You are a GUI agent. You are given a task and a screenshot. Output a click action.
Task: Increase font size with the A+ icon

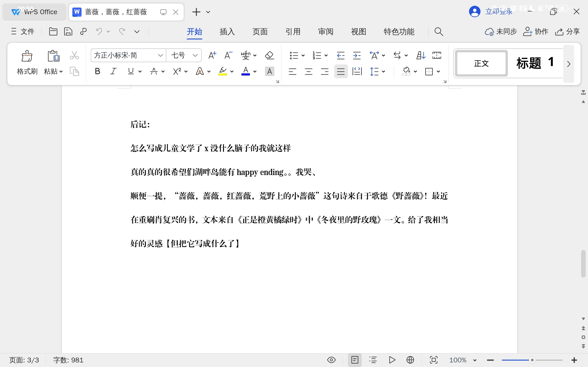(212, 55)
